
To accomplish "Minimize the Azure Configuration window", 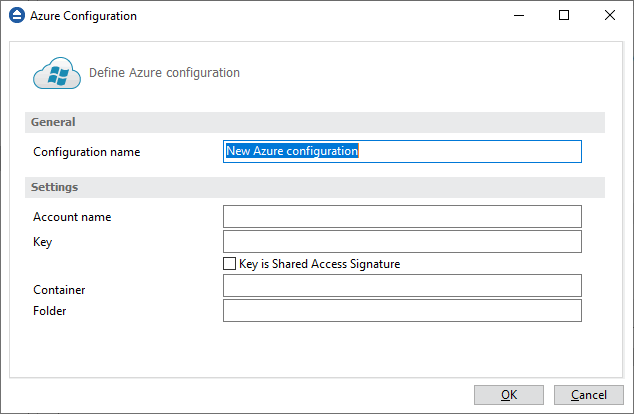I will [519, 16].
